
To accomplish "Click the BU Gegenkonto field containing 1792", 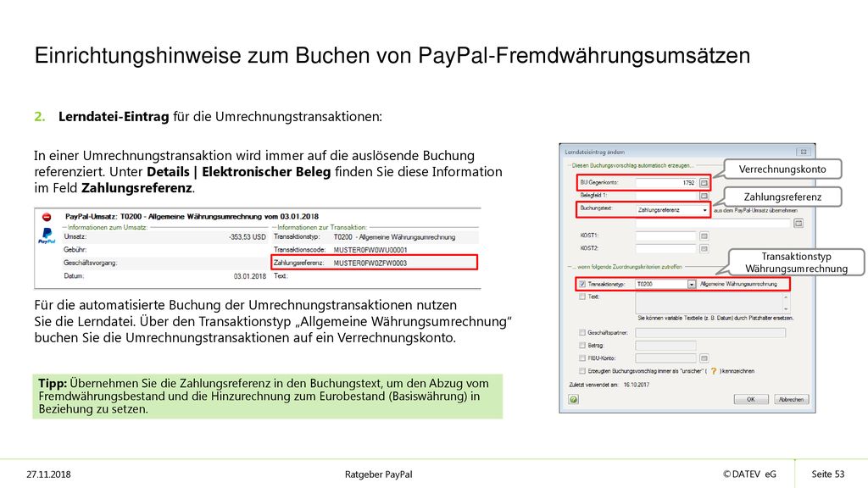I will click(x=666, y=183).
